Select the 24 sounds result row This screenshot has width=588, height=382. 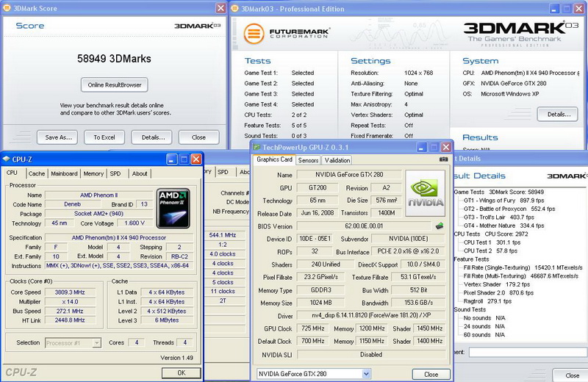pyautogui.click(x=484, y=326)
